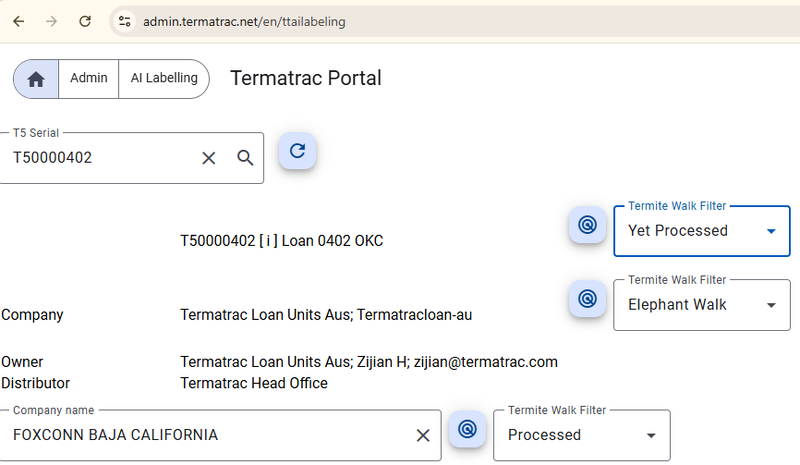The height and width of the screenshot is (465, 800).
Task: Open site information icon in address bar
Action: click(124, 21)
